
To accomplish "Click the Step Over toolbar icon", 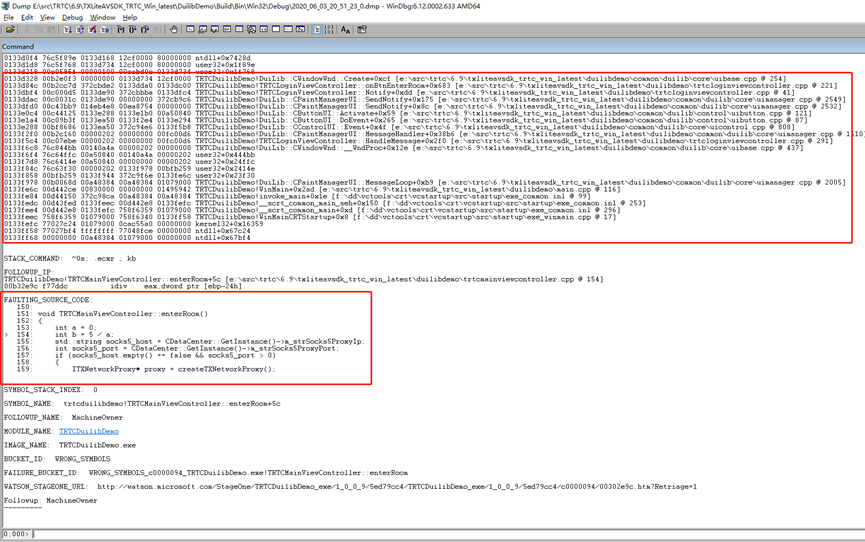I will point(132,29).
